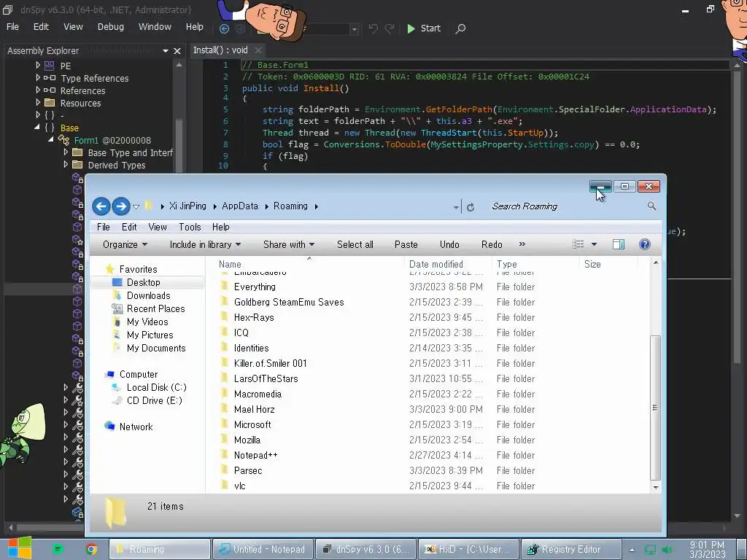Open the Windows Start button
The image size is (747, 560).
tap(18, 548)
